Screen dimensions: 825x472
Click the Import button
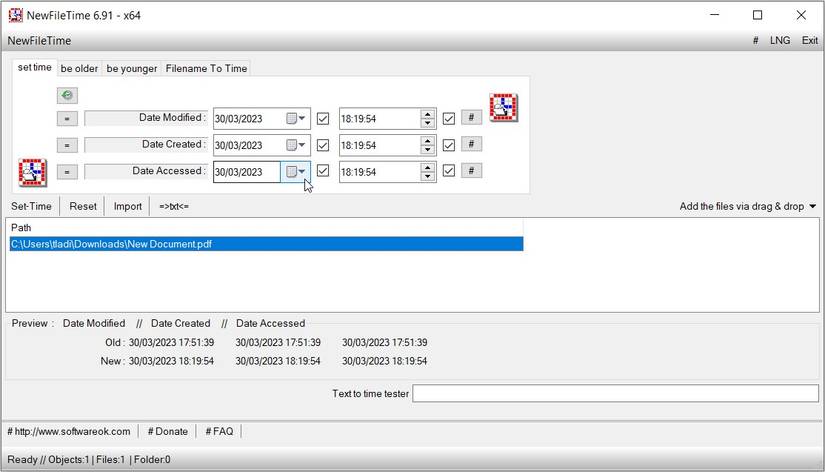(x=128, y=206)
